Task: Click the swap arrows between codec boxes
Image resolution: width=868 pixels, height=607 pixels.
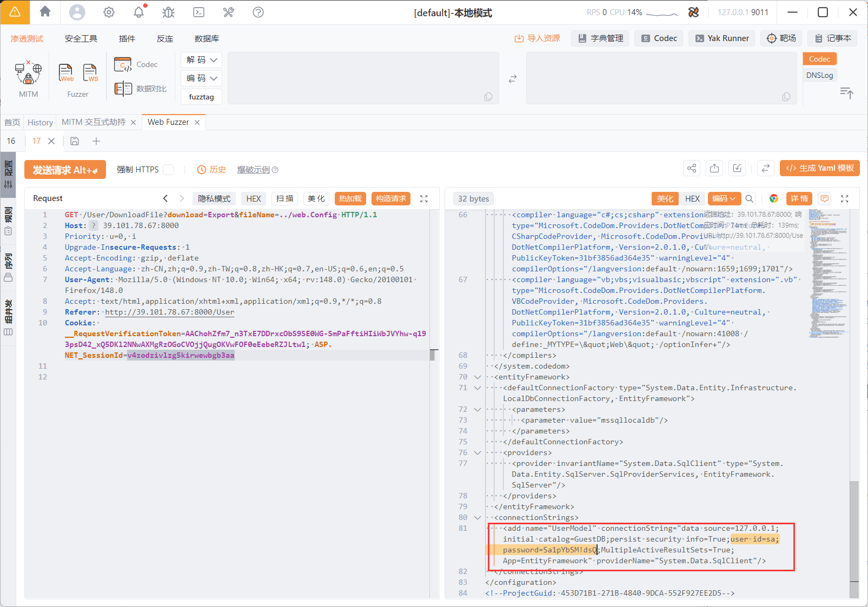Action: point(513,79)
